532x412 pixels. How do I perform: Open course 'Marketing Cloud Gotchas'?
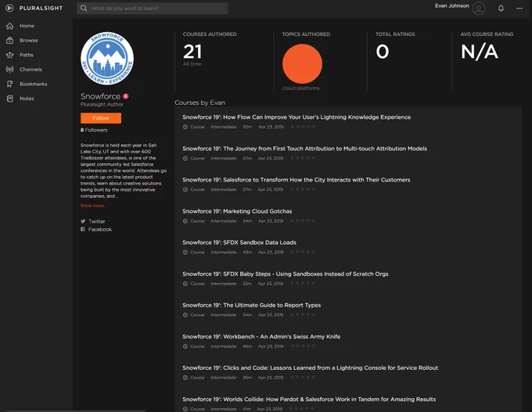[x=237, y=211]
